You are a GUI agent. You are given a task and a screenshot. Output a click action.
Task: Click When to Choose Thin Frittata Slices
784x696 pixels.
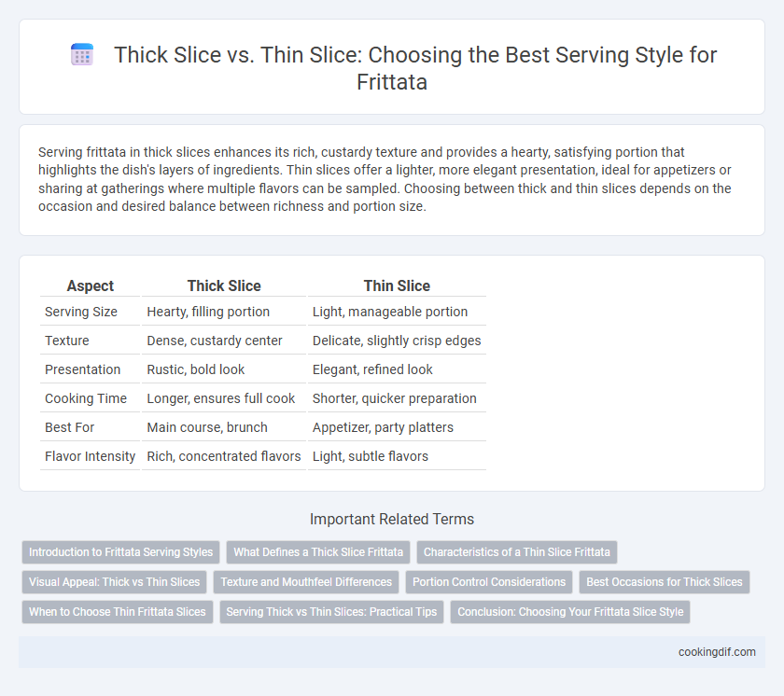point(117,611)
